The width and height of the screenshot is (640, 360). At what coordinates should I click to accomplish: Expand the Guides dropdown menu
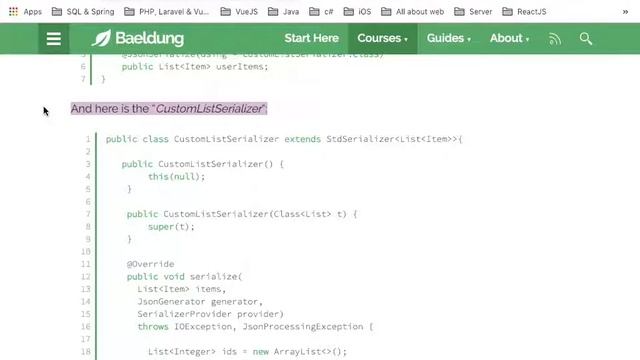coord(449,38)
